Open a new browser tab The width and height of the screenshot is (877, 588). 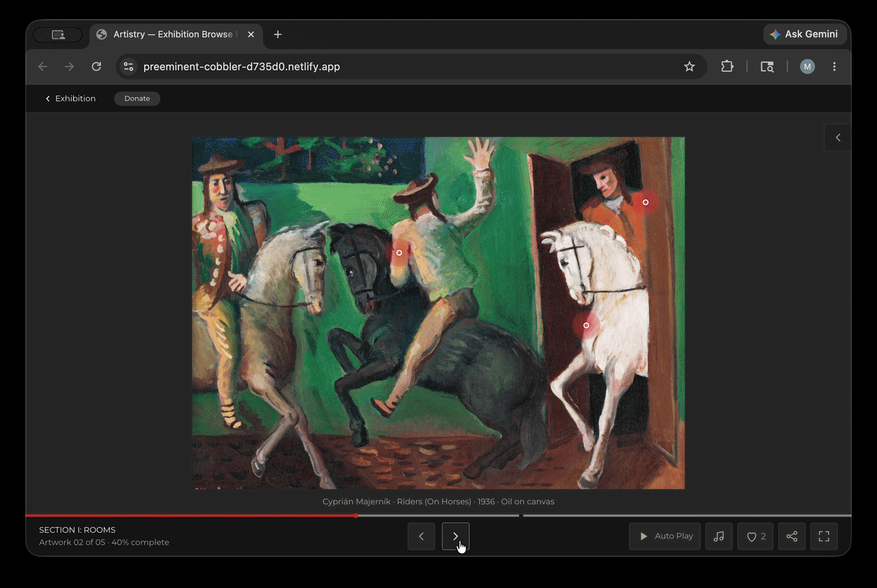(277, 34)
